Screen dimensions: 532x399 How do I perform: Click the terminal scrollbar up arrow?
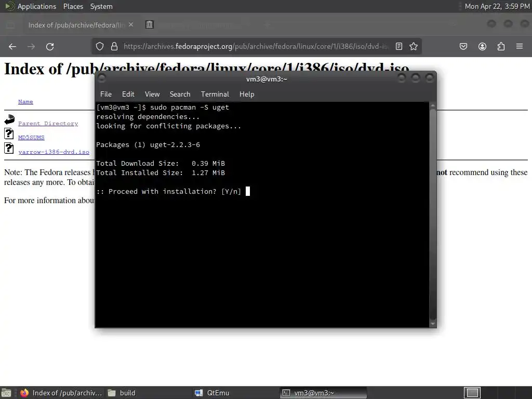(x=433, y=105)
